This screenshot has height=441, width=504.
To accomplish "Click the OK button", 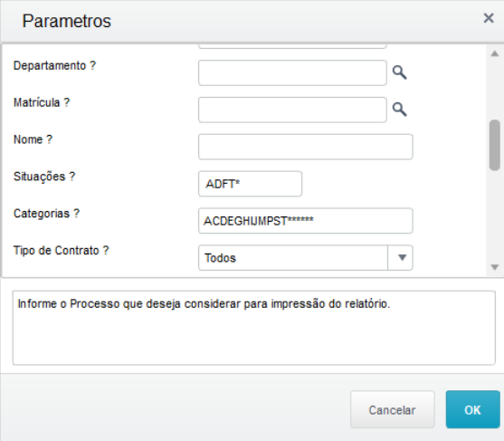I will pyautogui.click(x=473, y=409).
